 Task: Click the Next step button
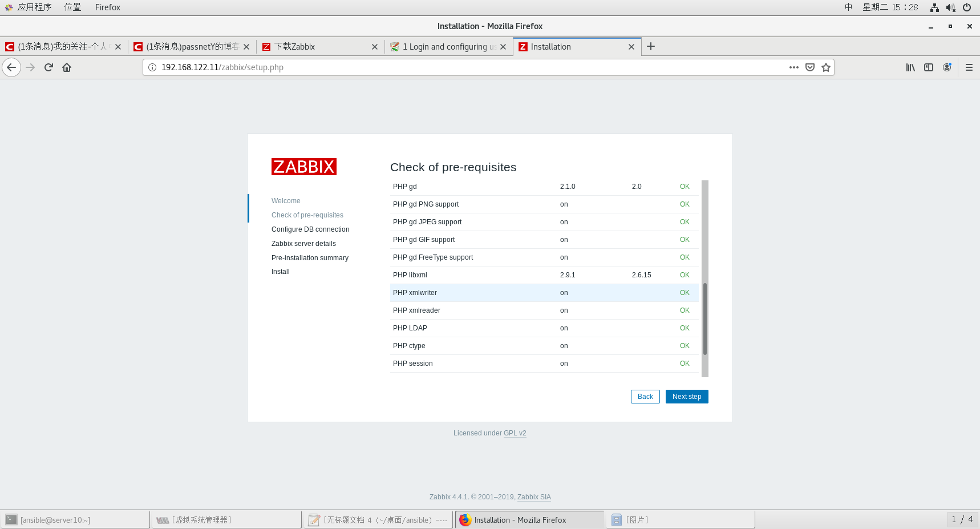pyautogui.click(x=687, y=397)
